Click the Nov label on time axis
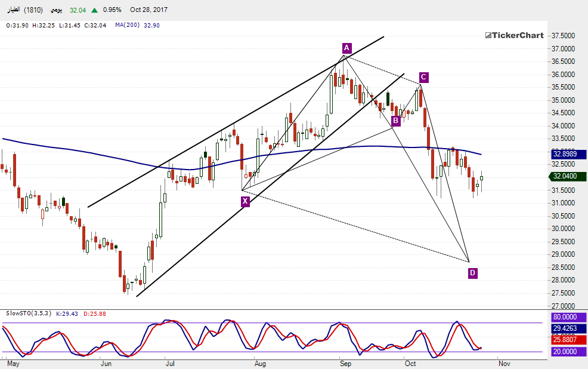588x369 pixels. coord(504,362)
